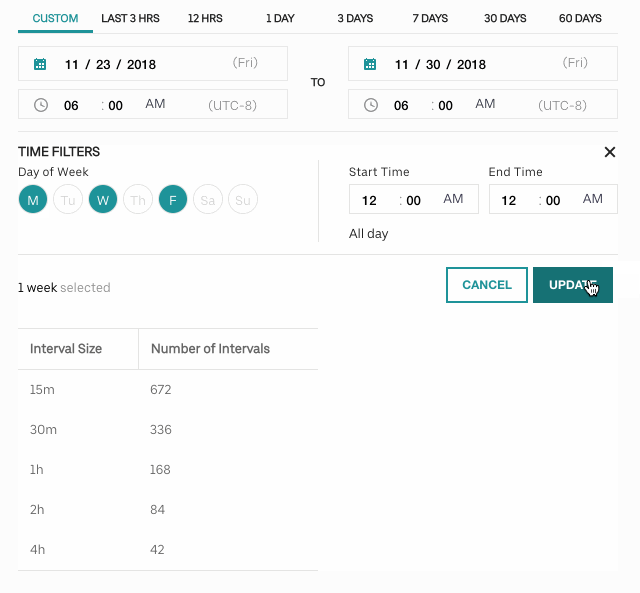Select the 60 Days range tab

(x=580, y=18)
